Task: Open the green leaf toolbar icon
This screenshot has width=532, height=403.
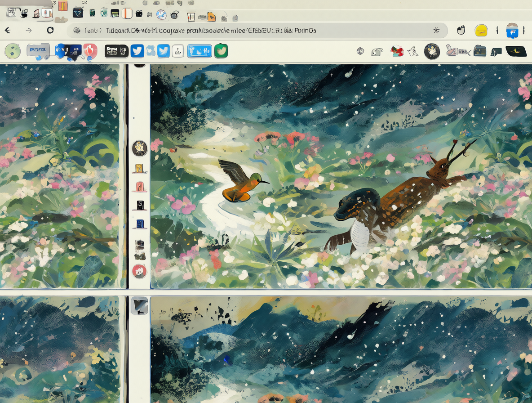Action: point(221,51)
